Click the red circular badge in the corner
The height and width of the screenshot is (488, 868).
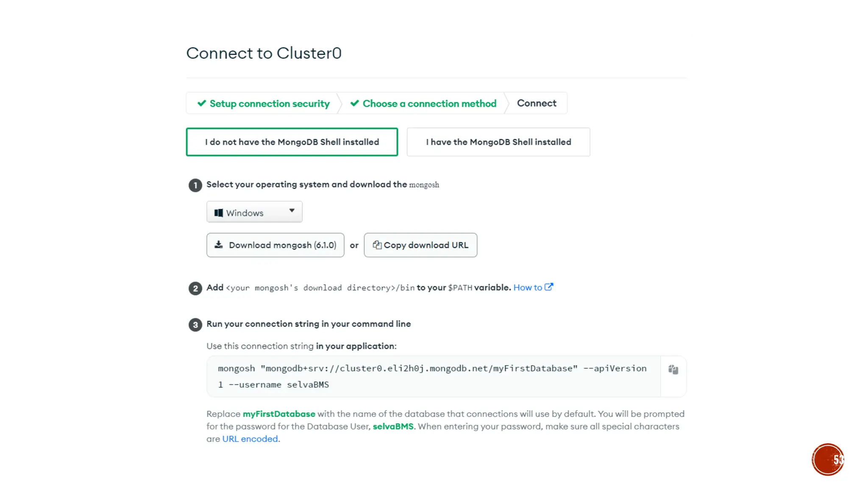pos(827,460)
